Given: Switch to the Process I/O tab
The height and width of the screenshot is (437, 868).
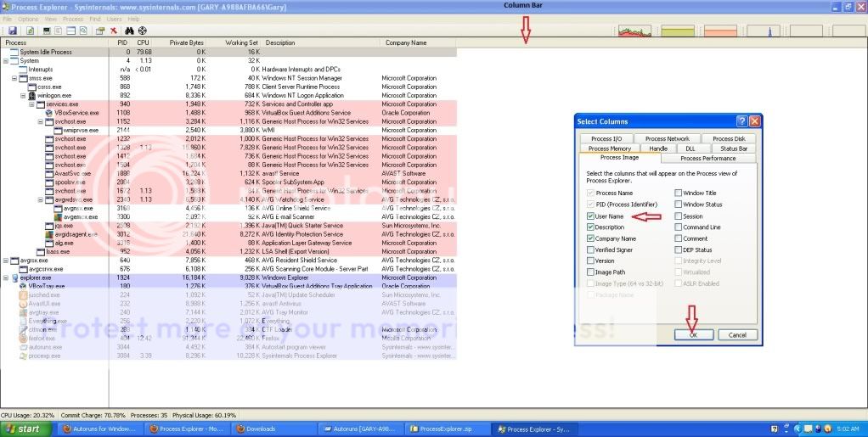Looking at the screenshot, I should pyautogui.click(x=606, y=139).
